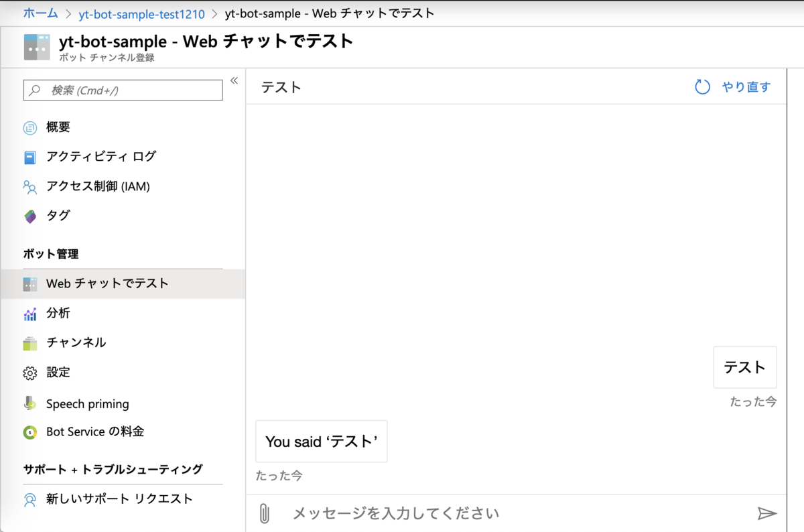804x532 pixels.
Task: Select the アクティビティ ログ icon
Action: coord(29,156)
